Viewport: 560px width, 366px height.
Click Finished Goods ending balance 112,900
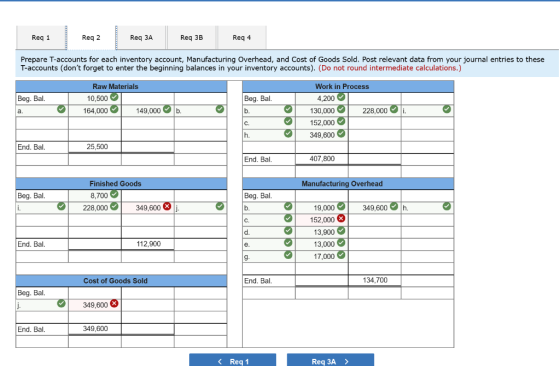(x=148, y=244)
